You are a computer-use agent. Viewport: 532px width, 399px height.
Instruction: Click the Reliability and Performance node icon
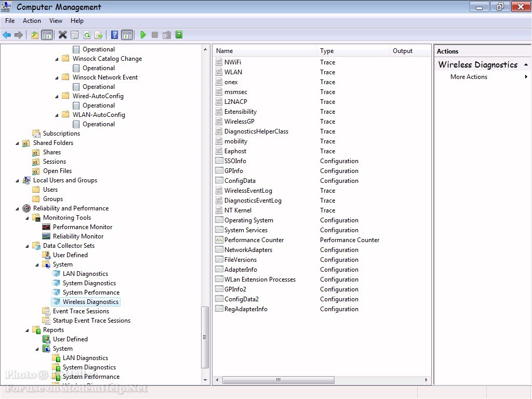pyautogui.click(x=26, y=208)
